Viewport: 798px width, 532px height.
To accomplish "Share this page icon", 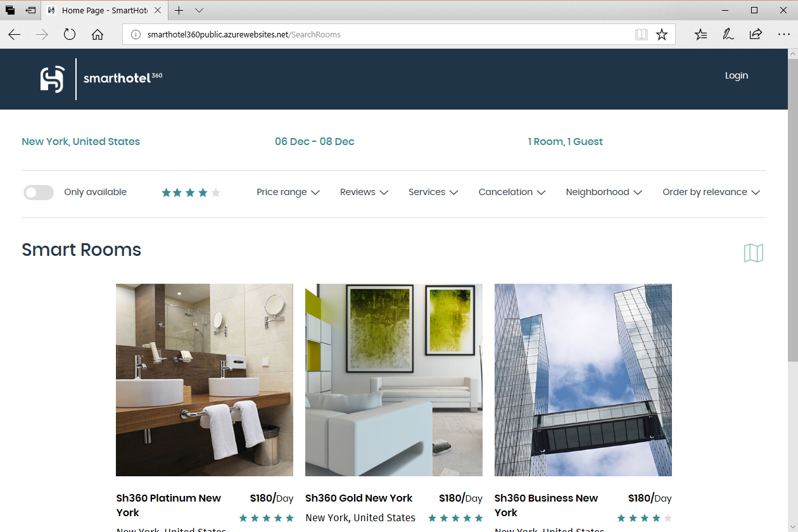I will click(x=756, y=35).
